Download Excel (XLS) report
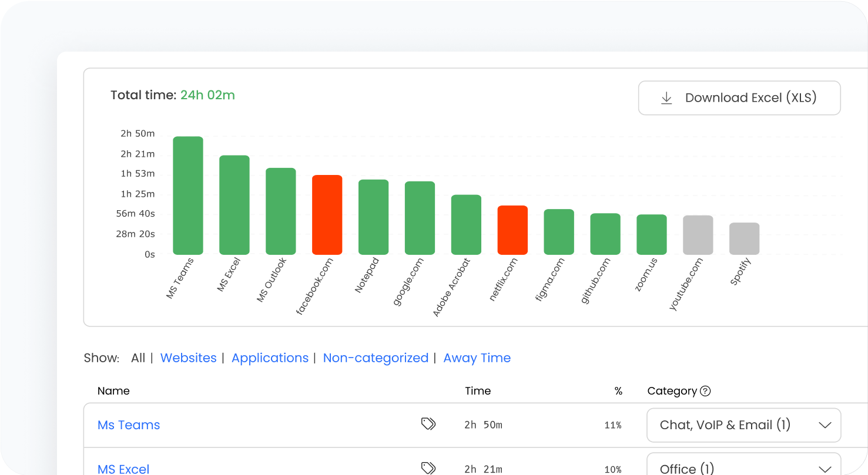The height and width of the screenshot is (475, 868). 739,98
